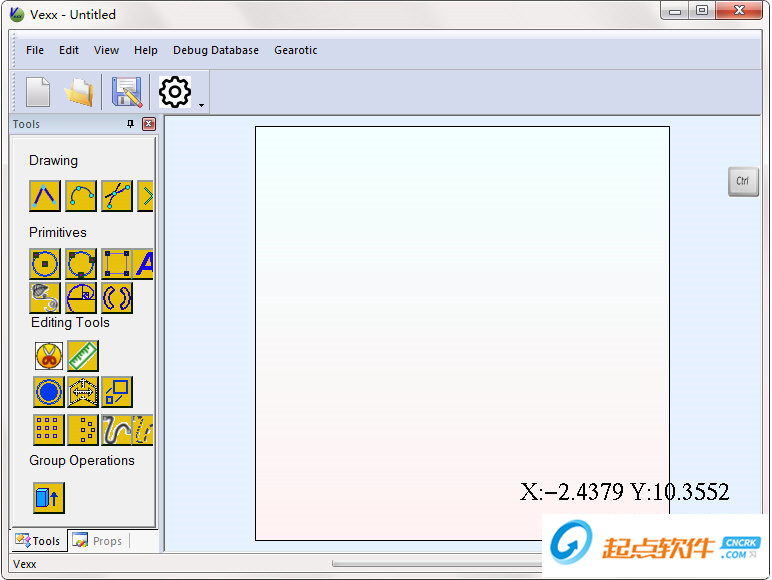The height and width of the screenshot is (580, 772).
Task: Open the Help menu
Action: 146,50
